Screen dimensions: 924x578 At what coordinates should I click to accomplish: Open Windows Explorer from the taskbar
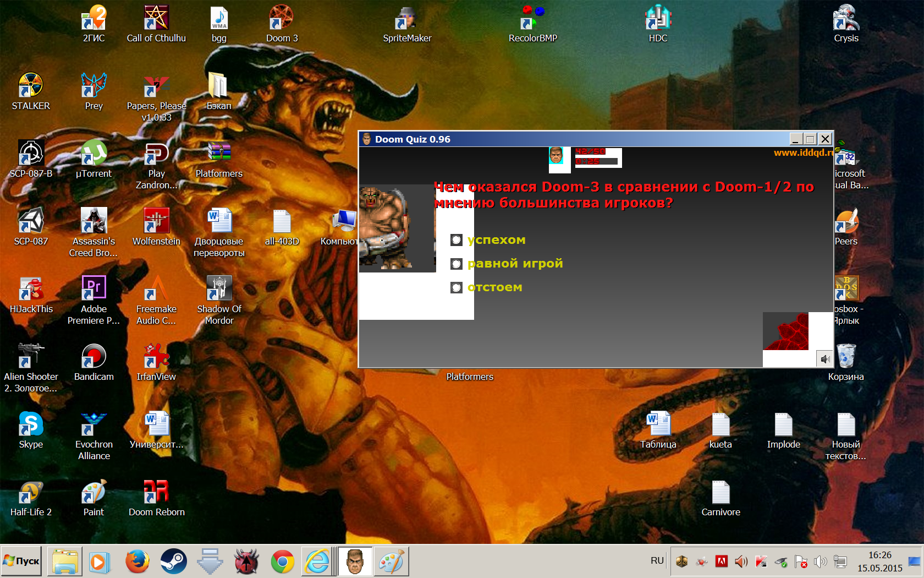pyautogui.click(x=64, y=561)
